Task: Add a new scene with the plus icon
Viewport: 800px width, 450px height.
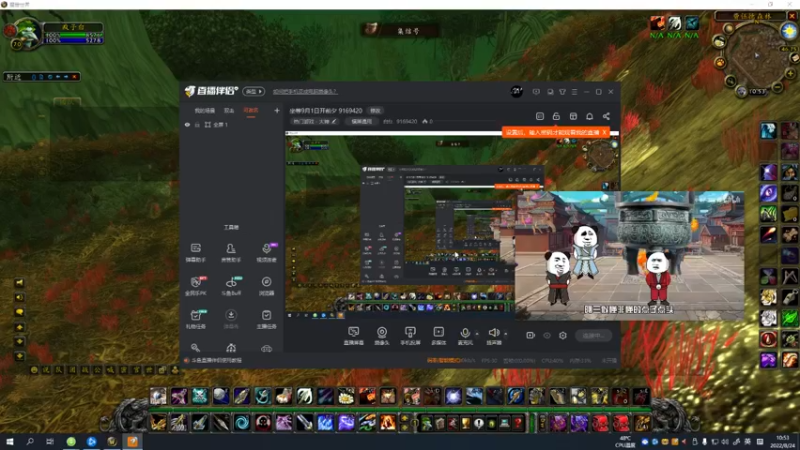Action: (x=277, y=110)
